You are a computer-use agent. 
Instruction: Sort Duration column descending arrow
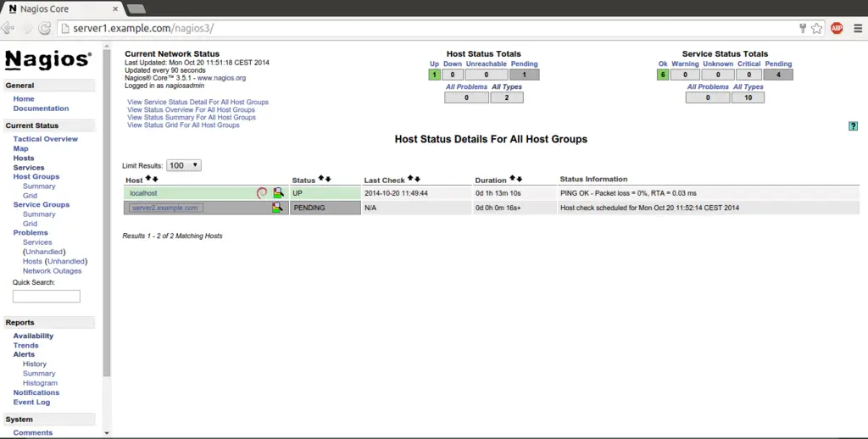point(520,179)
